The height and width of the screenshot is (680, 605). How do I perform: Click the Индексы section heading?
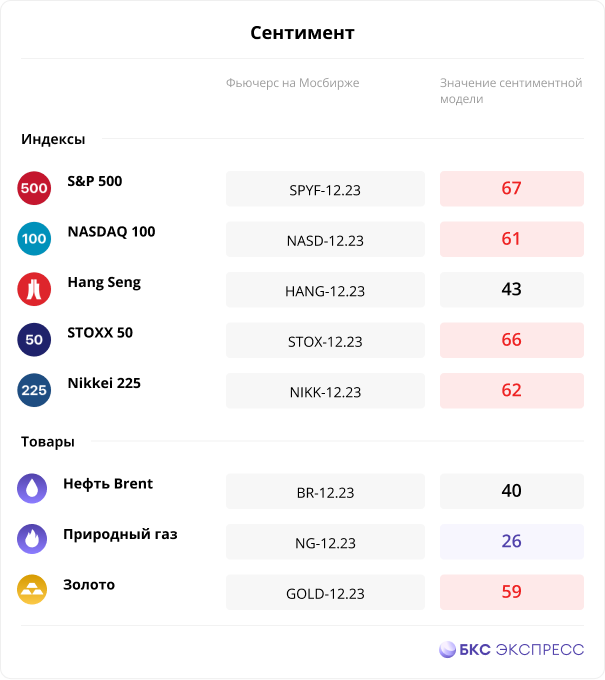[53, 139]
